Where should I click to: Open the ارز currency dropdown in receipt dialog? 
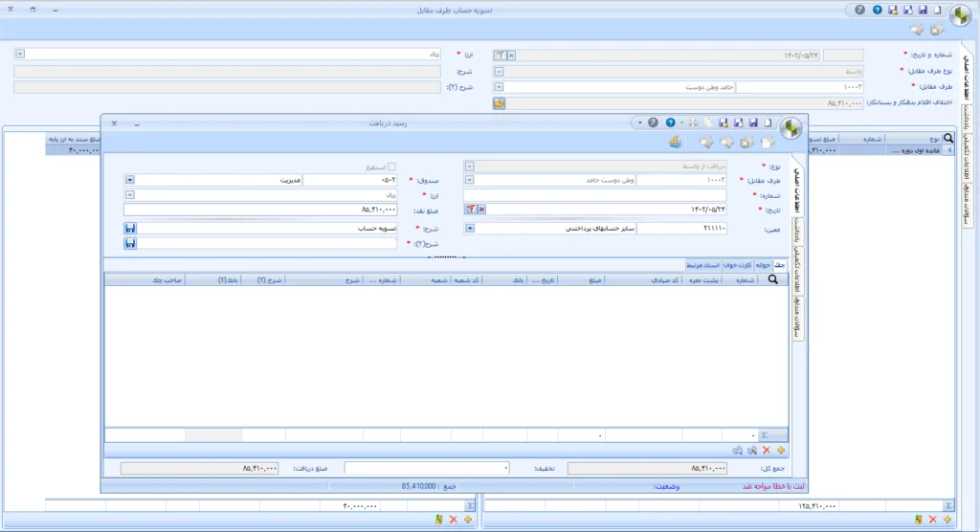130,195
